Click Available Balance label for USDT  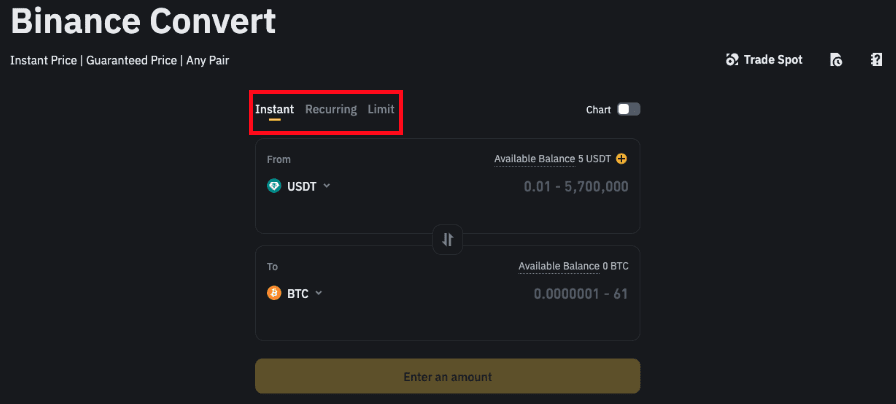pyautogui.click(x=534, y=159)
